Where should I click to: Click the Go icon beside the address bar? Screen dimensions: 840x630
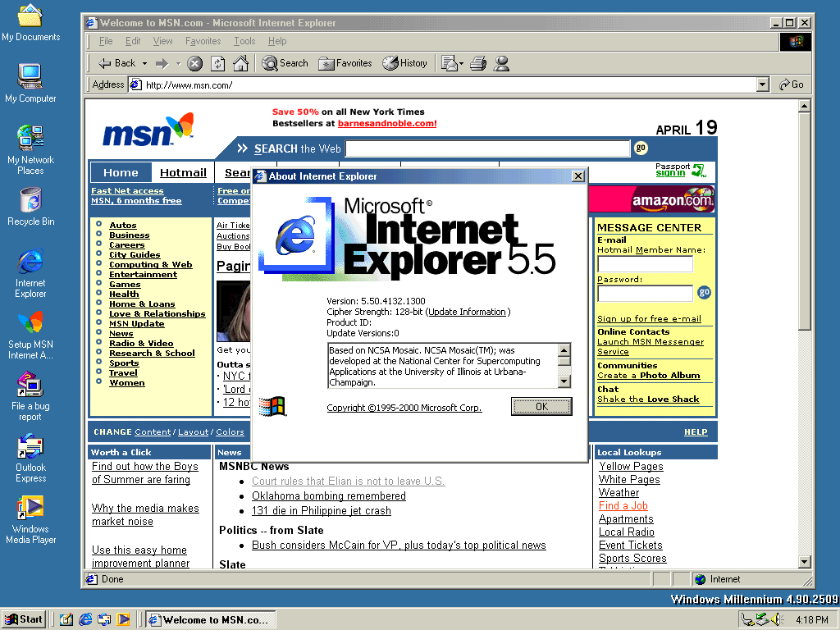pyautogui.click(x=786, y=84)
